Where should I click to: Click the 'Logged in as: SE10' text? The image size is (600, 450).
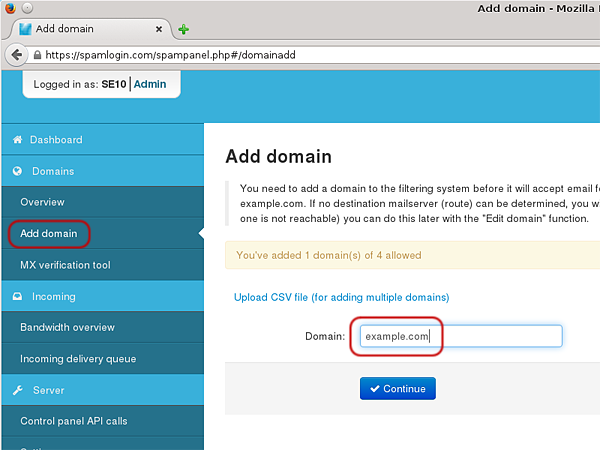[80, 84]
